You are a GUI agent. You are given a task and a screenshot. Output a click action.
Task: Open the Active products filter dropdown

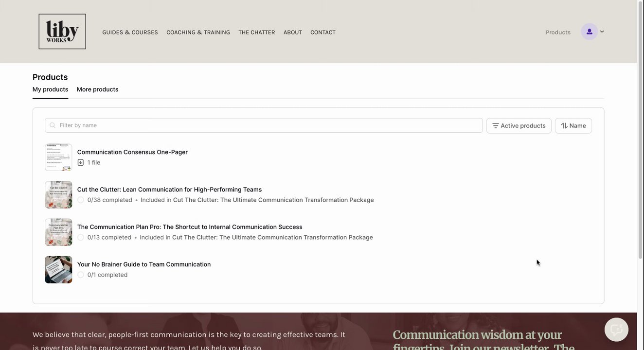click(x=519, y=125)
